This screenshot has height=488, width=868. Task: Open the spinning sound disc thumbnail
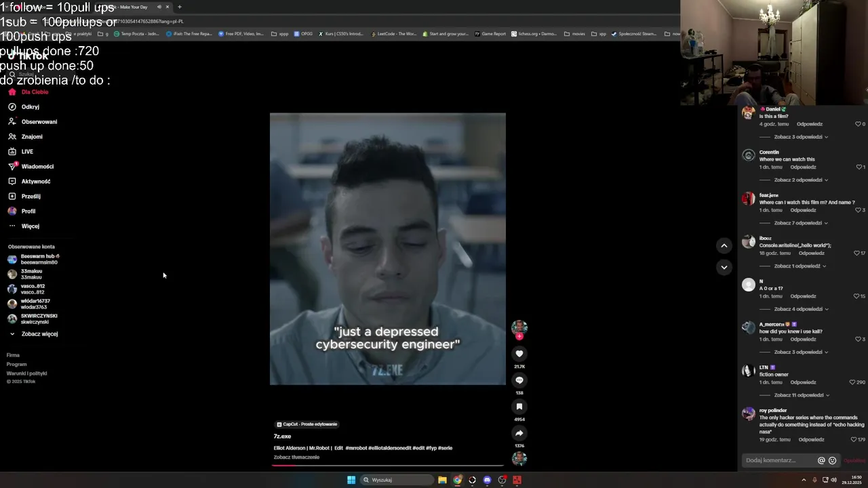click(x=519, y=458)
